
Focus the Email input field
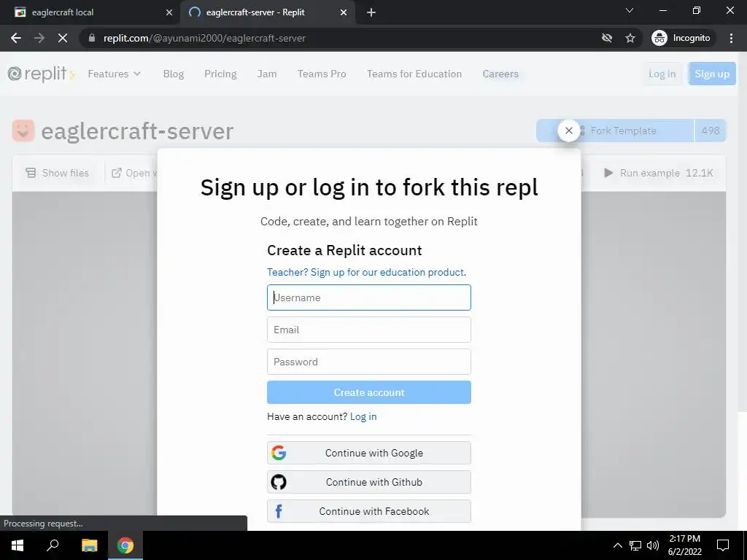tap(368, 330)
